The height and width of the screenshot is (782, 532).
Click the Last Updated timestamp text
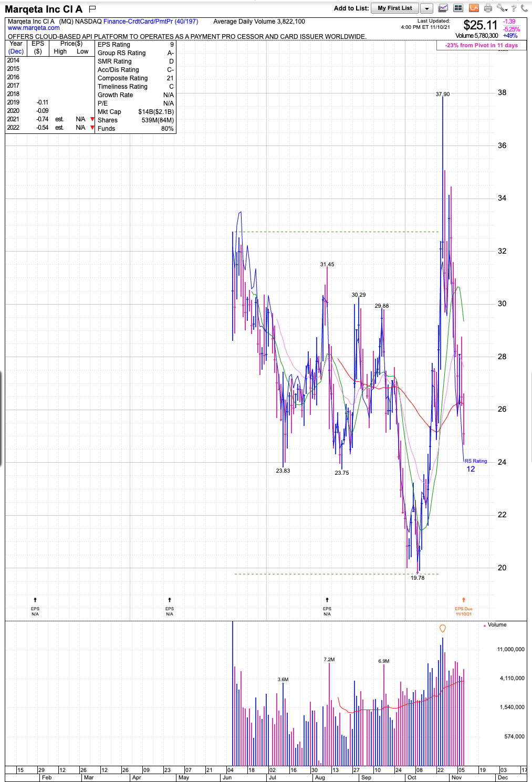[x=425, y=24]
